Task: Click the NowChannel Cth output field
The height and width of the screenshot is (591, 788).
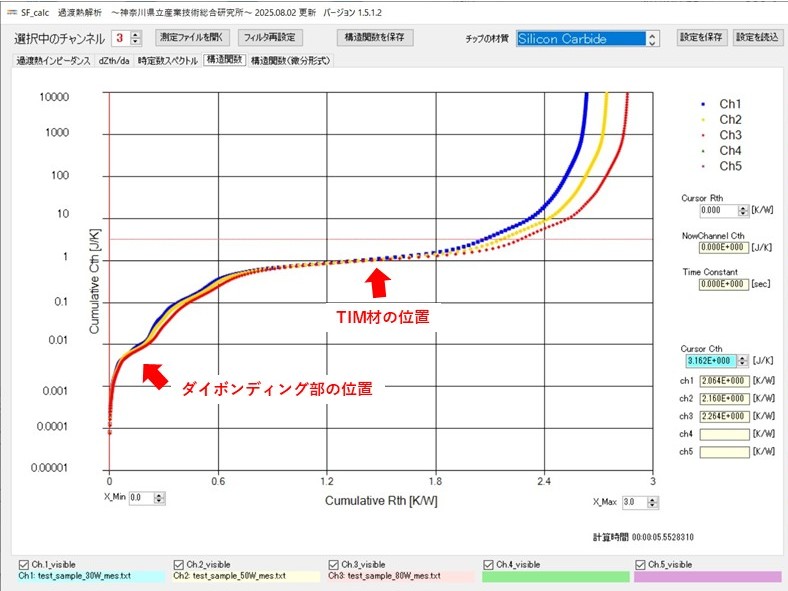Action: pos(724,248)
